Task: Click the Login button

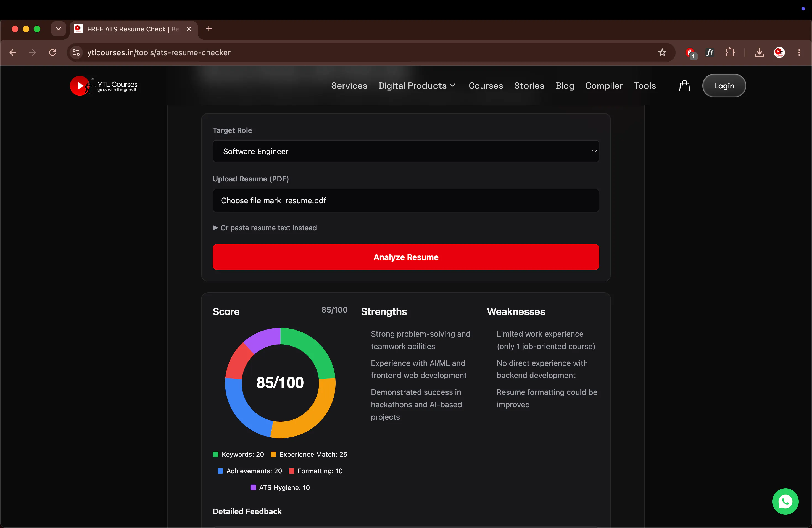Action: coord(724,86)
